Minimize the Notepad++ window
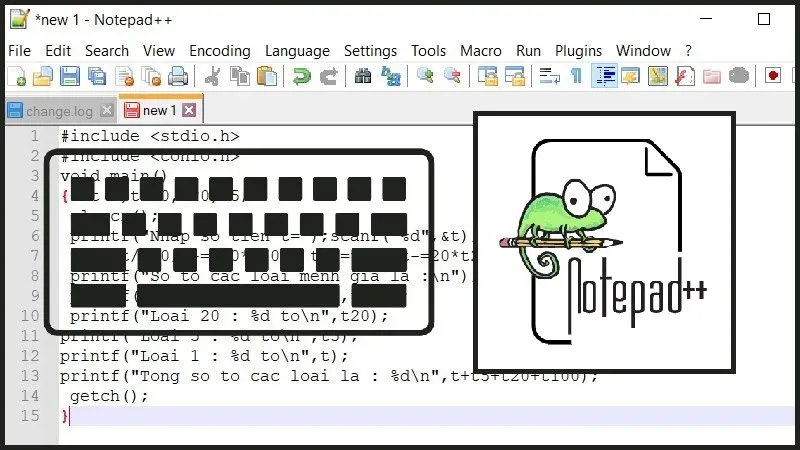This screenshot has height=450, width=800. pos(706,19)
